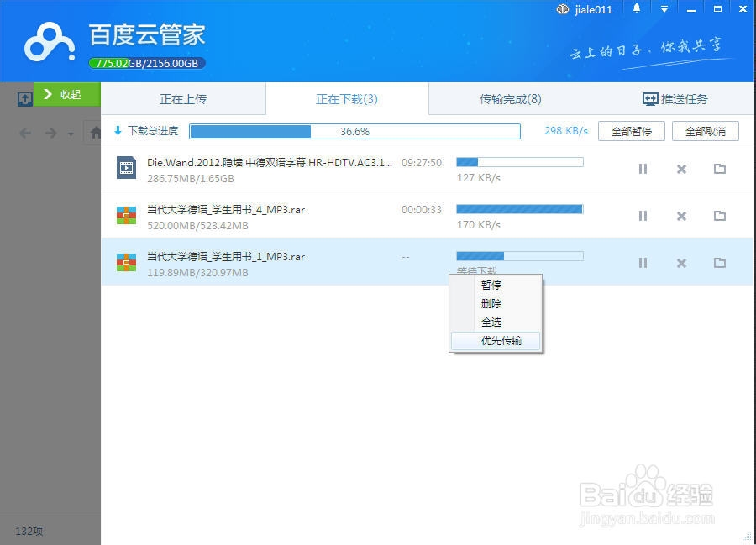Pause 学生用书_4_MP3.rar download
The width and height of the screenshot is (756, 545).
[x=643, y=216]
